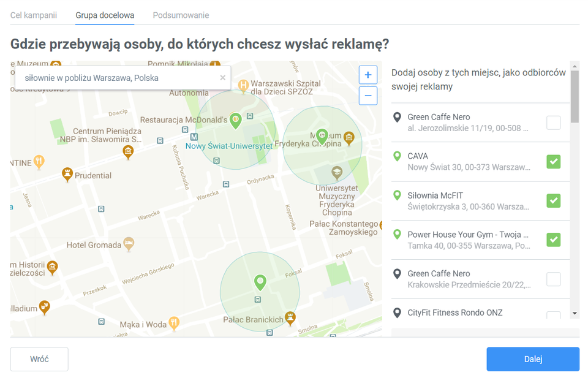Click pin icon beside CityFit Fitness Rondo ONZ
The height and width of the screenshot is (375, 588).
coord(397,312)
